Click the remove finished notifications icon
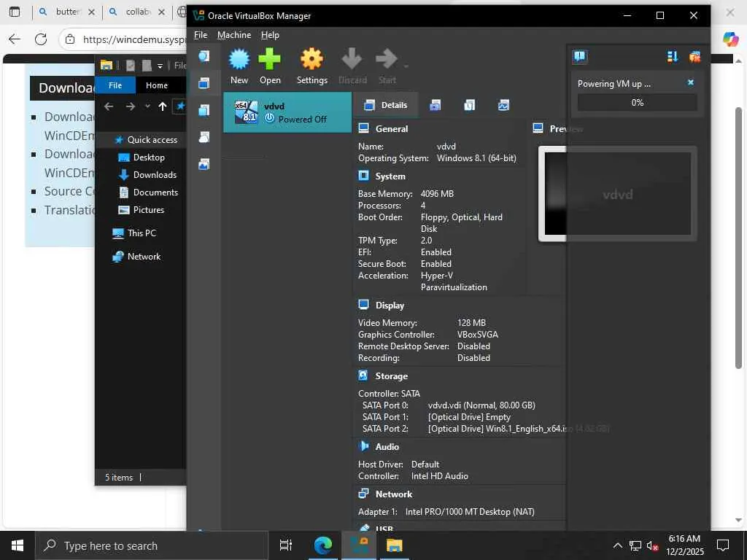Screen dimensions: 747x560 (x=694, y=57)
